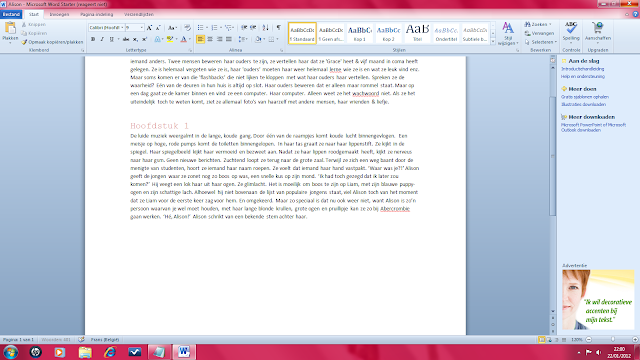
Task: Apply the Standaard style
Action: (x=302, y=33)
